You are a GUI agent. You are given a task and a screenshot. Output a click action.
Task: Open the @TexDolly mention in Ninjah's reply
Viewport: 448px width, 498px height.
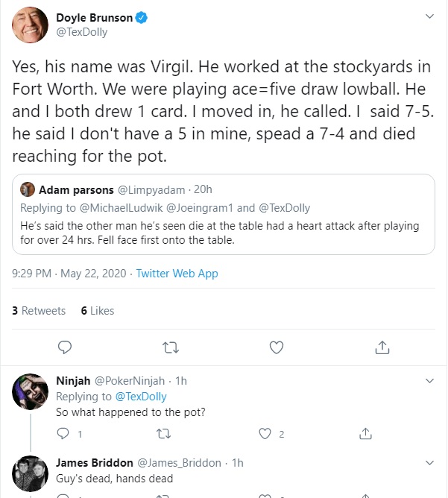[x=141, y=397]
